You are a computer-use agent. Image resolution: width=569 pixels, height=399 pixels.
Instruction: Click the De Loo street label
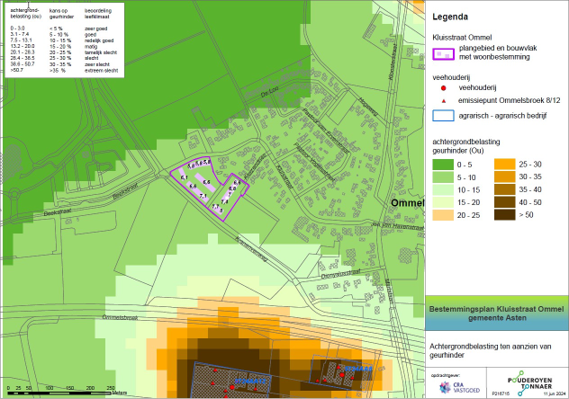pyautogui.click(x=270, y=92)
